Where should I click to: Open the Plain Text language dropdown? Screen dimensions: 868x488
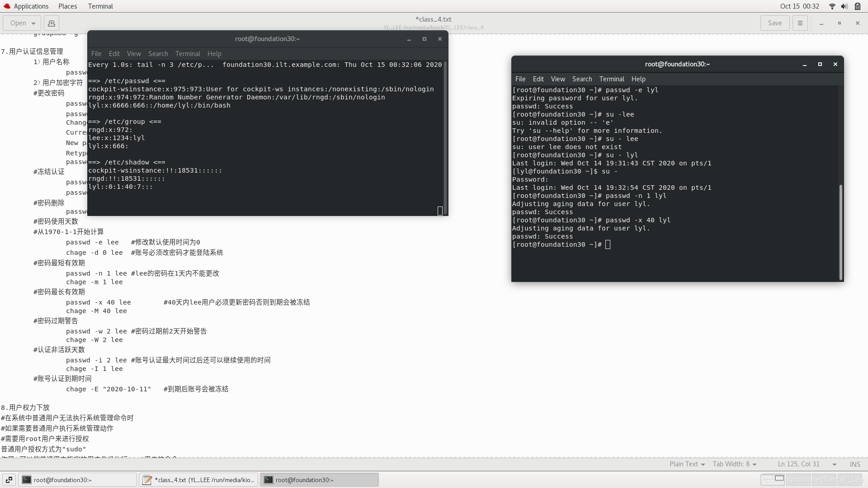(x=687, y=464)
